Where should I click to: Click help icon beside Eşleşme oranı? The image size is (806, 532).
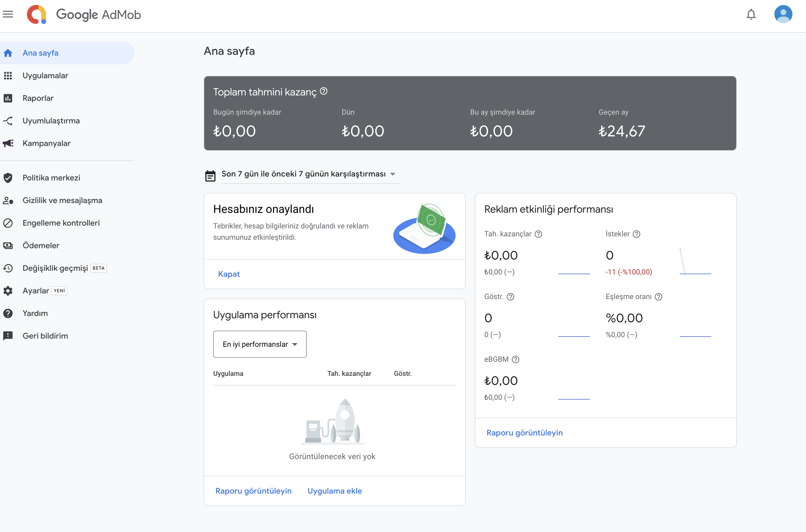tap(658, 297)
